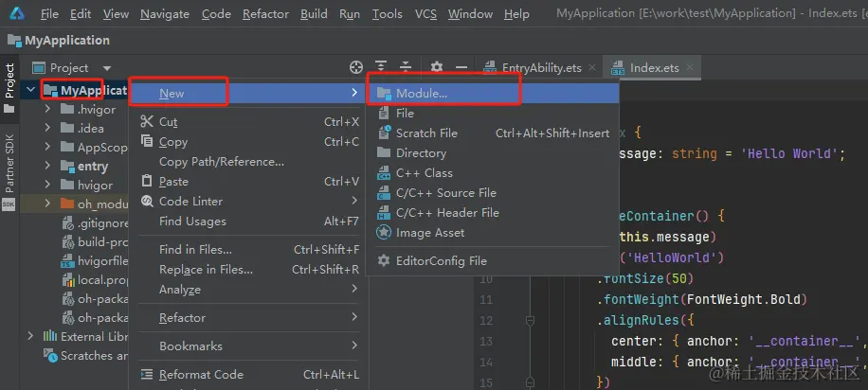Open the Refactor menu
The image size is (868, 390).
(265, 14)
